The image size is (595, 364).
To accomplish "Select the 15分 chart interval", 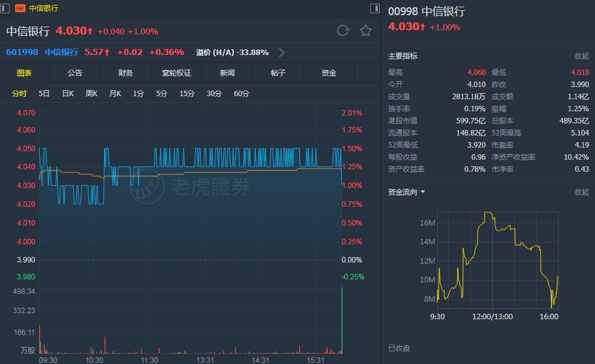I will click(x=187, y=93).
